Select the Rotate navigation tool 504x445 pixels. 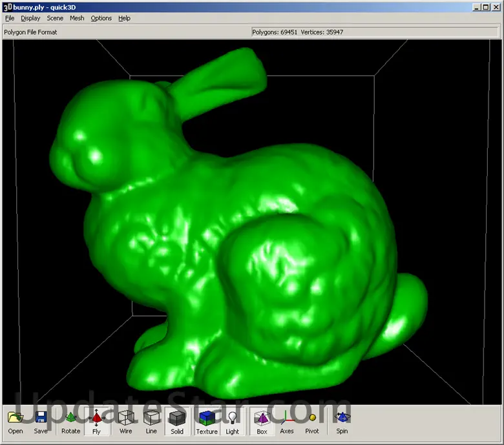click(71, 422)
